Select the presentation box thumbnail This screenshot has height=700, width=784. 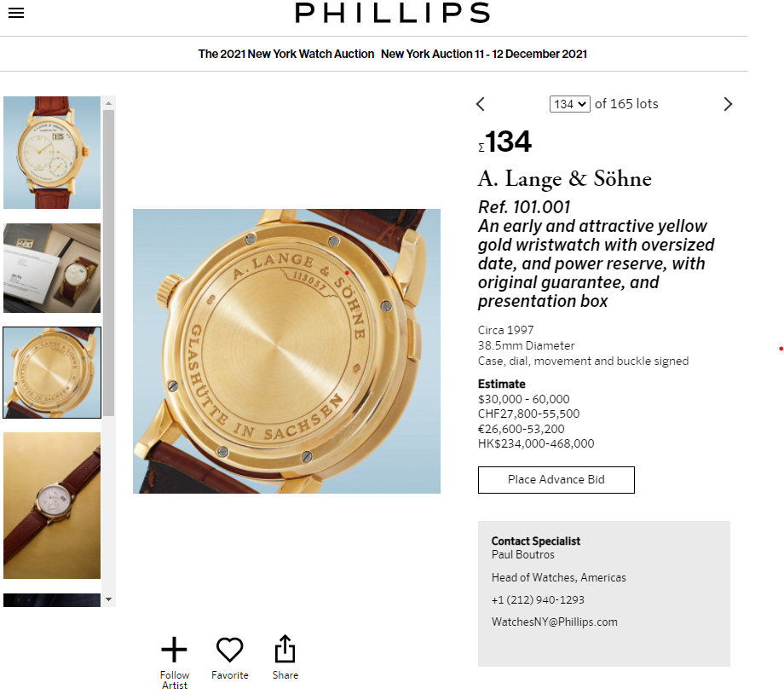click(52, 268)
